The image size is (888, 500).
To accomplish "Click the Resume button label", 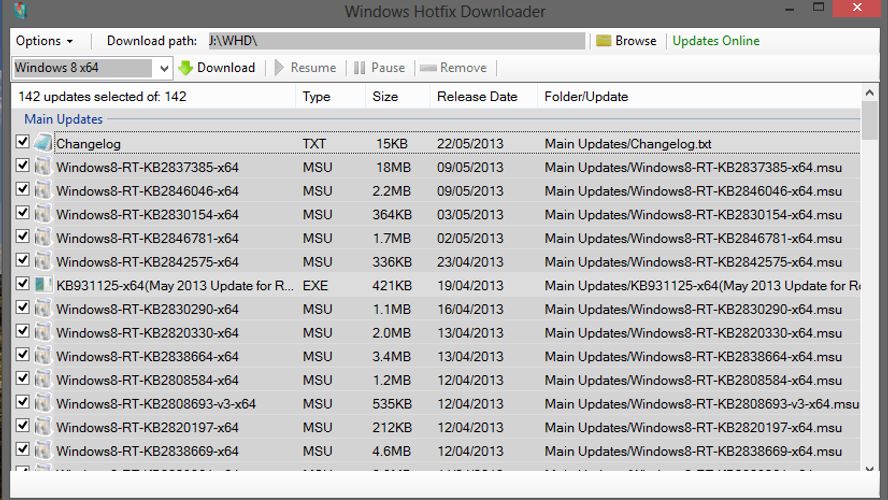I will tap(313, 68).
